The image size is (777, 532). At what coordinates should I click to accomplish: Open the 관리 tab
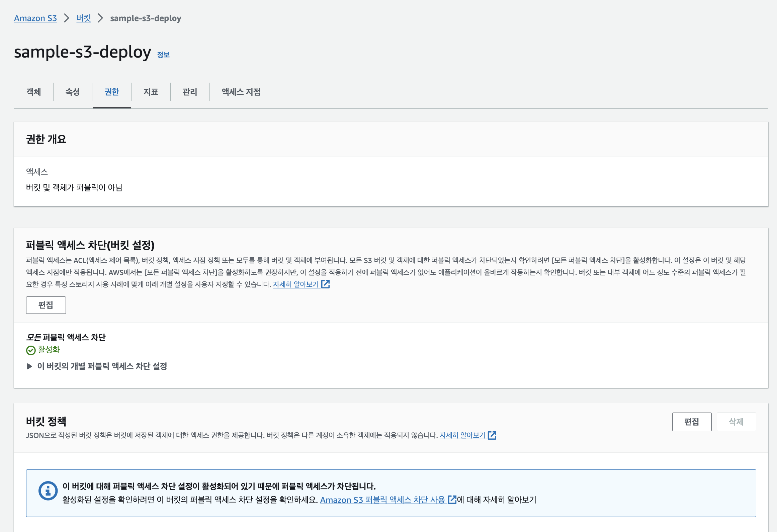[190, 92]
